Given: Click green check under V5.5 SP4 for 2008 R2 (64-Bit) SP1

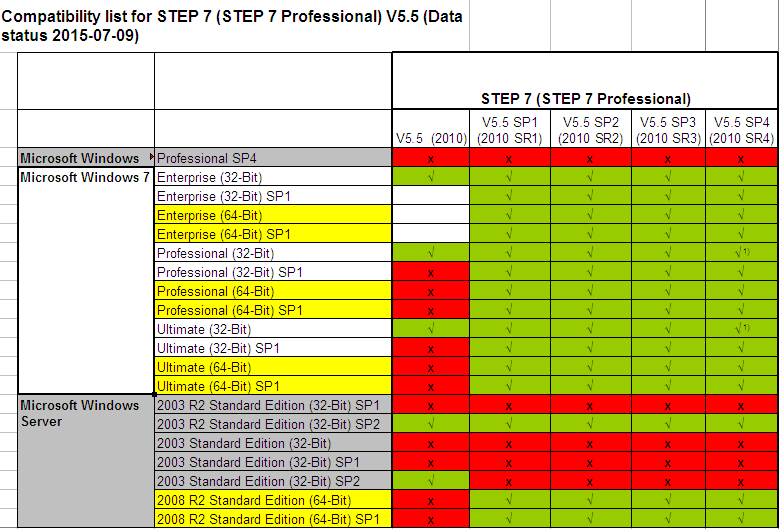Looking at the screenshot, I should [741, 518].
